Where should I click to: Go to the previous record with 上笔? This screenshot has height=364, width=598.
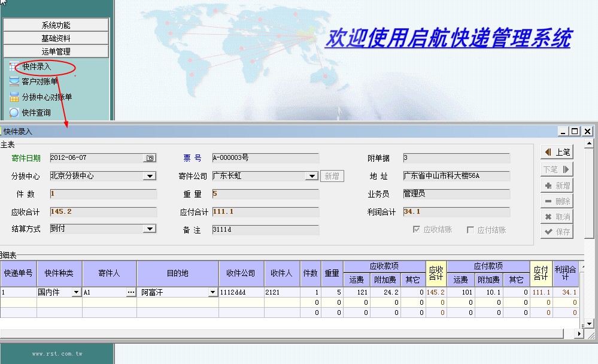coord(557,152)
